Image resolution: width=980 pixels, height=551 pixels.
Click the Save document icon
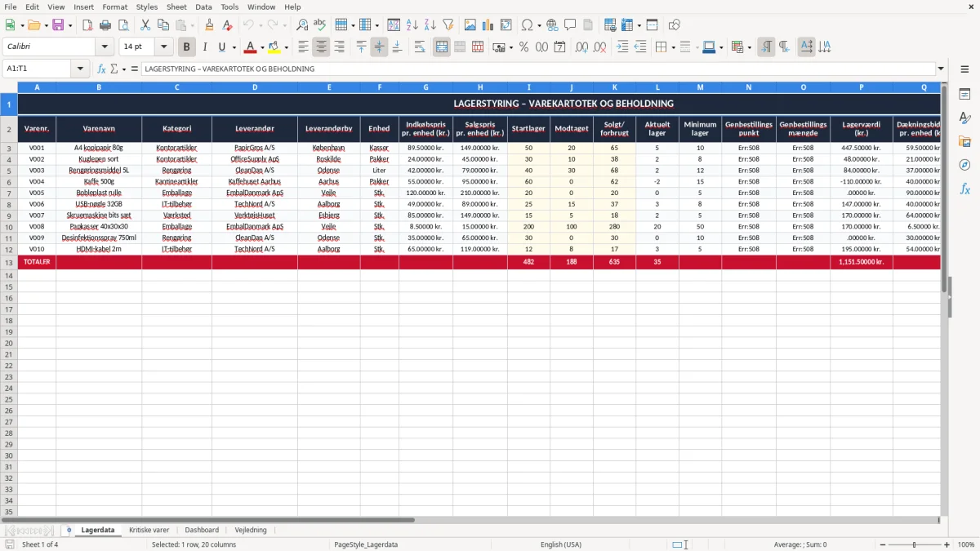pyautogui.click(x=58, y=25)
